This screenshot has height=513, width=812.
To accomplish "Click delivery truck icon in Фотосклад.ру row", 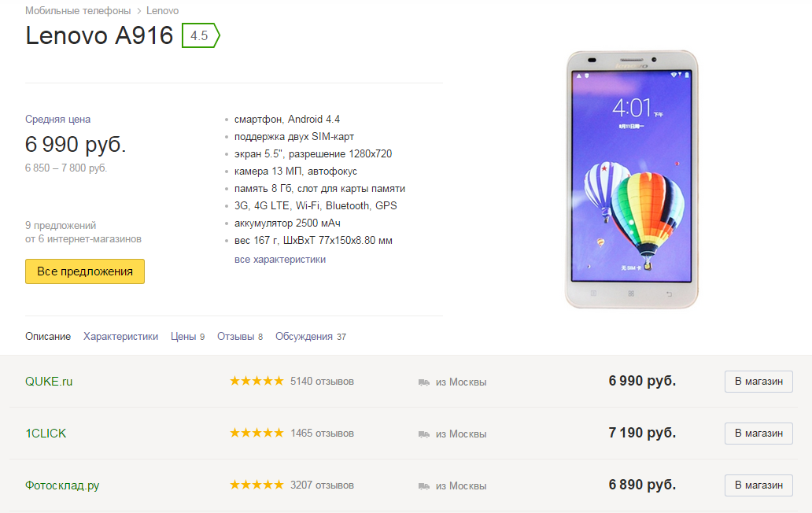I will point(424,486).
